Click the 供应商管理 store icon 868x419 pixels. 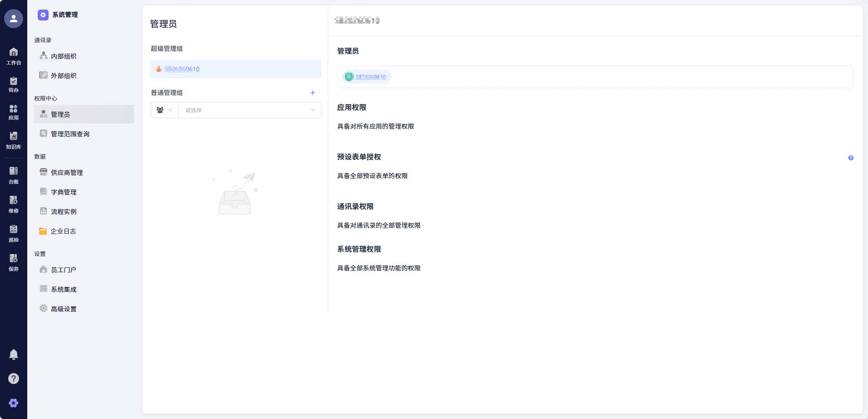tap(44, 172)
